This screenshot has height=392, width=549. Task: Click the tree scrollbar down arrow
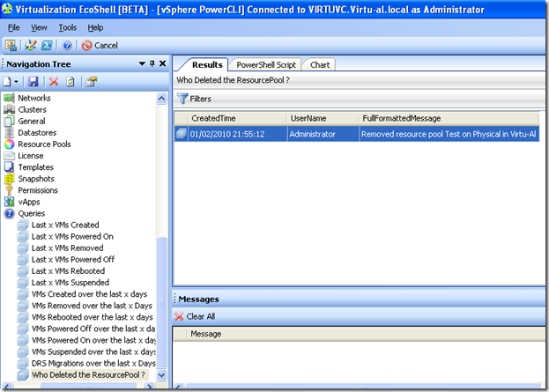pos(161,375)
